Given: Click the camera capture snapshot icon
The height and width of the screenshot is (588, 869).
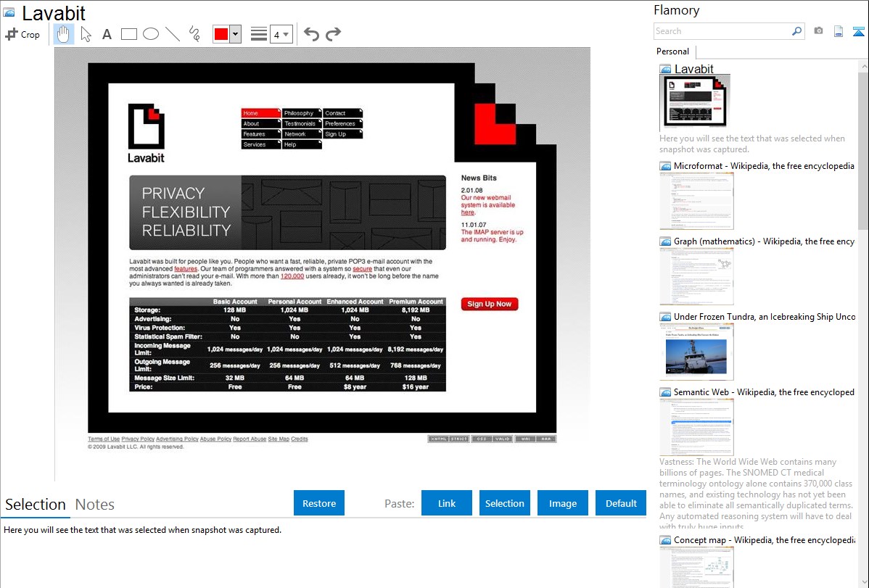Looking at the screenshot, I should [x=818, y=31].
